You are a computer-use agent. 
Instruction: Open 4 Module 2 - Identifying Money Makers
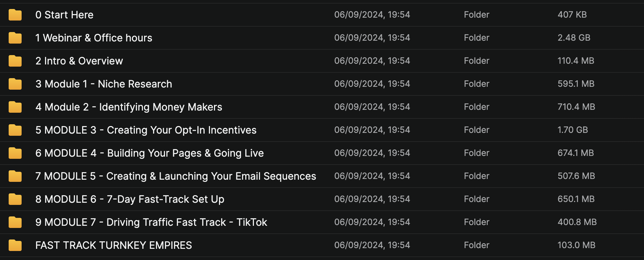(129, 107)
